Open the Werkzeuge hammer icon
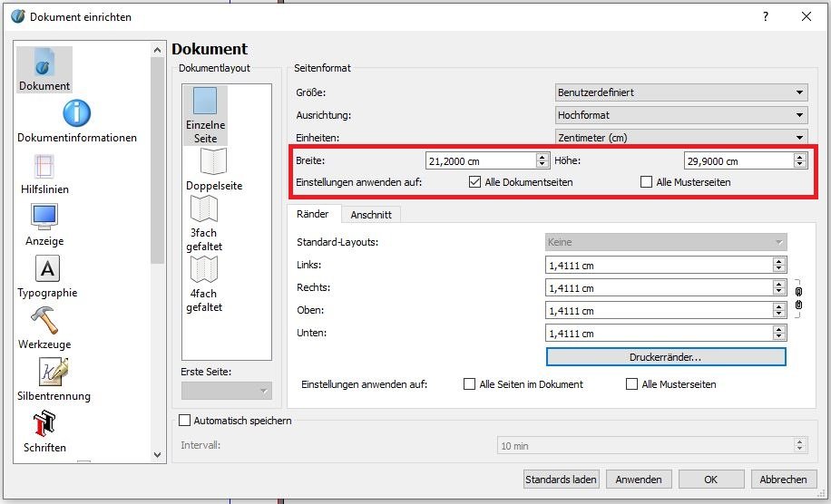The height and width of the screenshot is (504, 831). click(x=44, y=321)
